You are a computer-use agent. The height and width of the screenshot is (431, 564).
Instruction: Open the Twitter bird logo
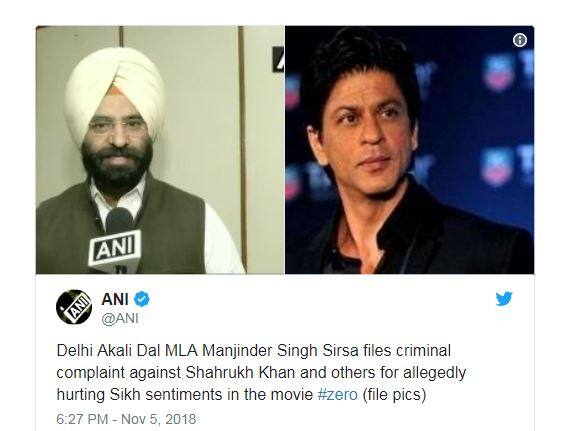click(504, 299)
